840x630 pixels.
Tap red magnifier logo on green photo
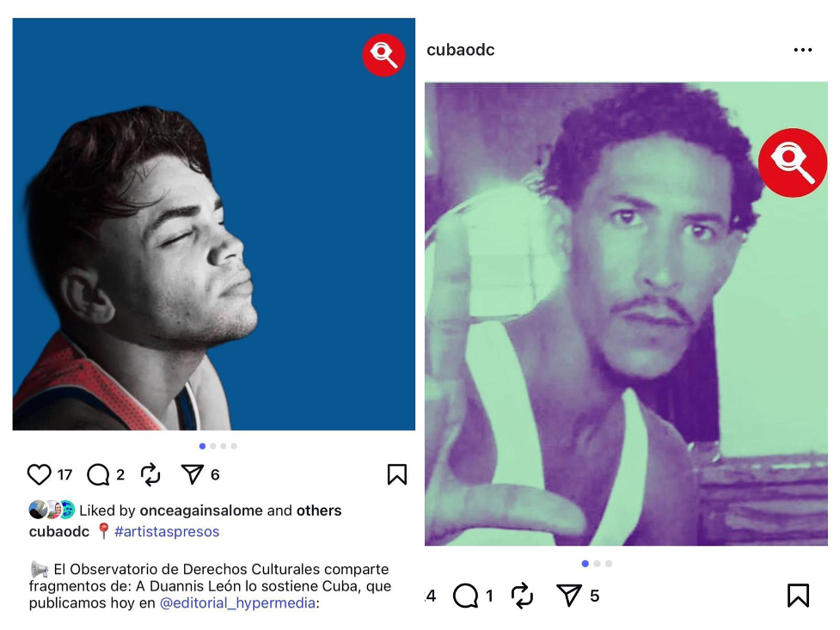click(793, 162)
